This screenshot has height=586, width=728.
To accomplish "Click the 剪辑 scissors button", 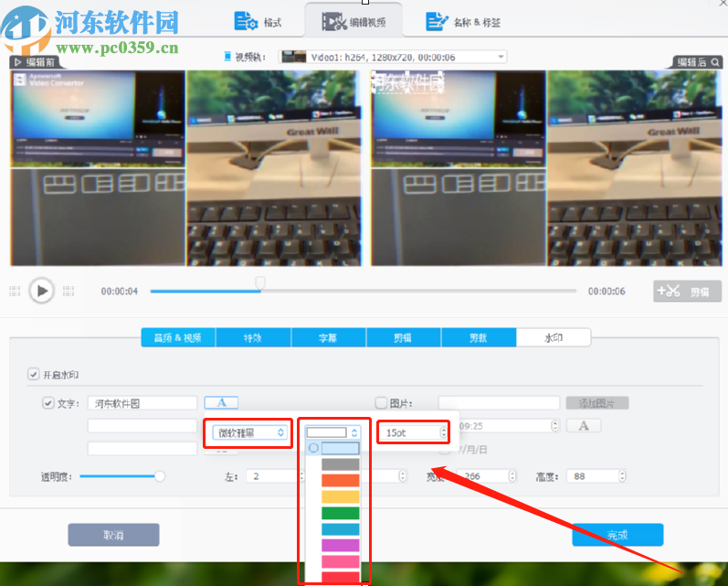I will pos(687,292).
